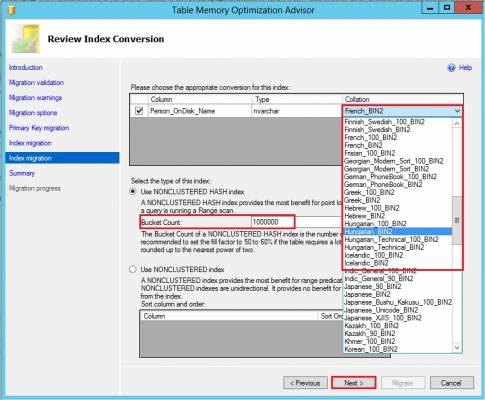Image resolution: width=485 pixels, height=400 pixels.
Task: Choose Georgian_Modern_Sort_BIN2 collation
Action: click(387, 169)
